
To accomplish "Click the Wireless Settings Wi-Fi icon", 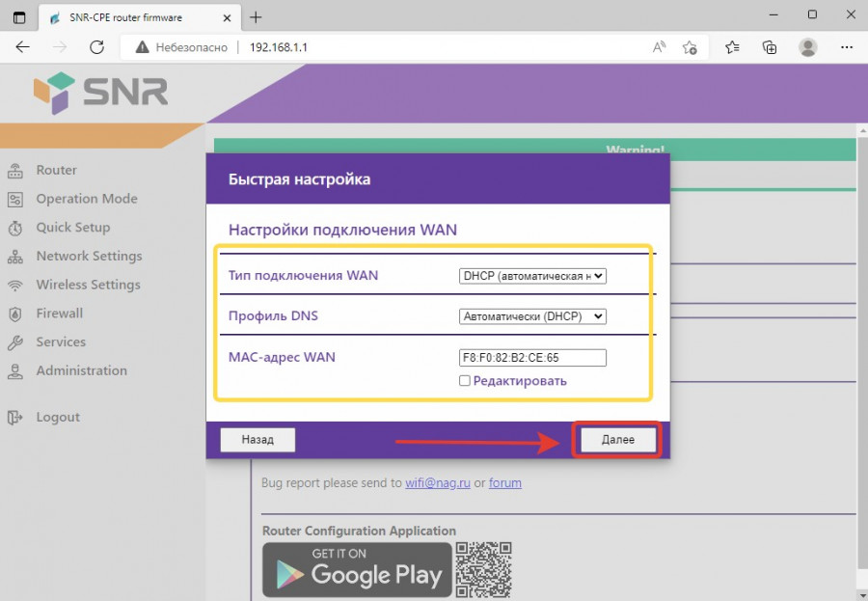I will 15,286.
